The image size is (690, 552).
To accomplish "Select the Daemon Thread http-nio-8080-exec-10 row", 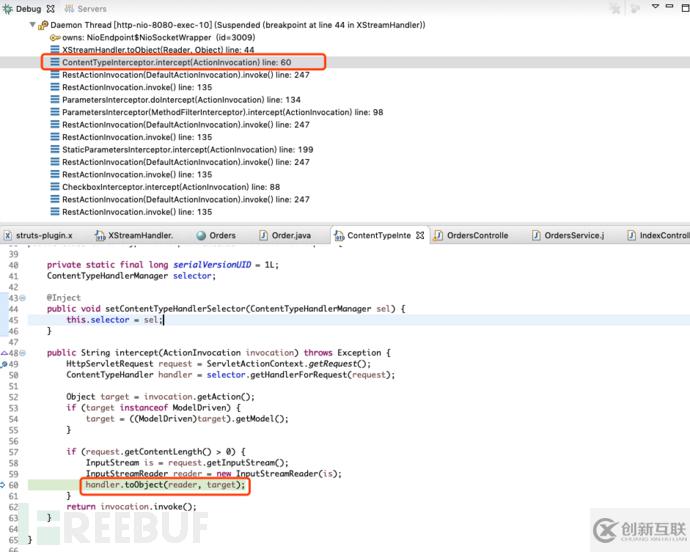I will point(238,25).
